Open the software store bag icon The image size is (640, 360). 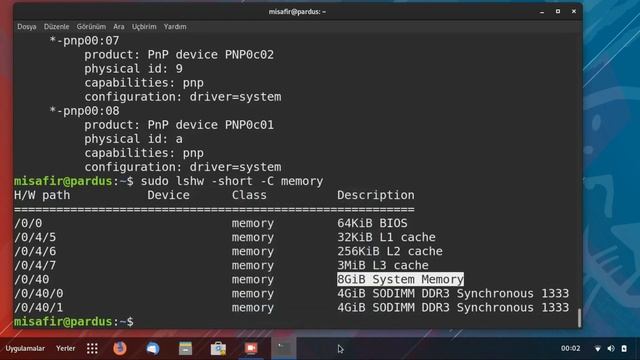[x=218, y=348]
